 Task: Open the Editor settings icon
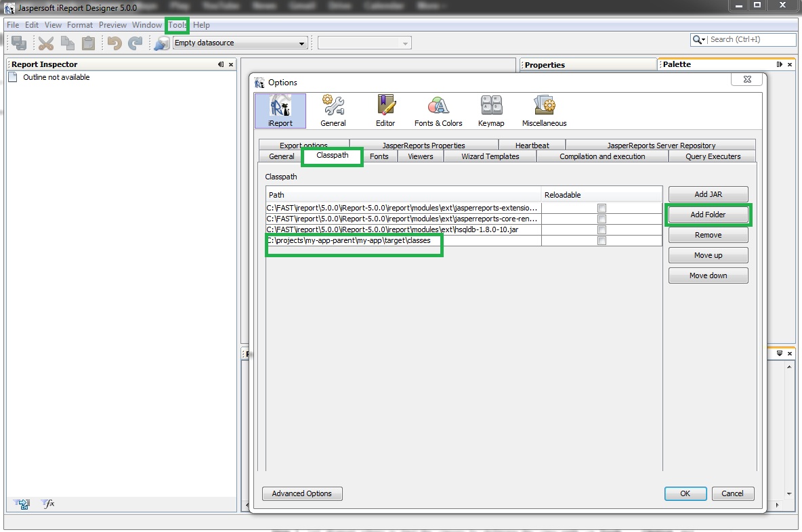[x=385, y=110]
